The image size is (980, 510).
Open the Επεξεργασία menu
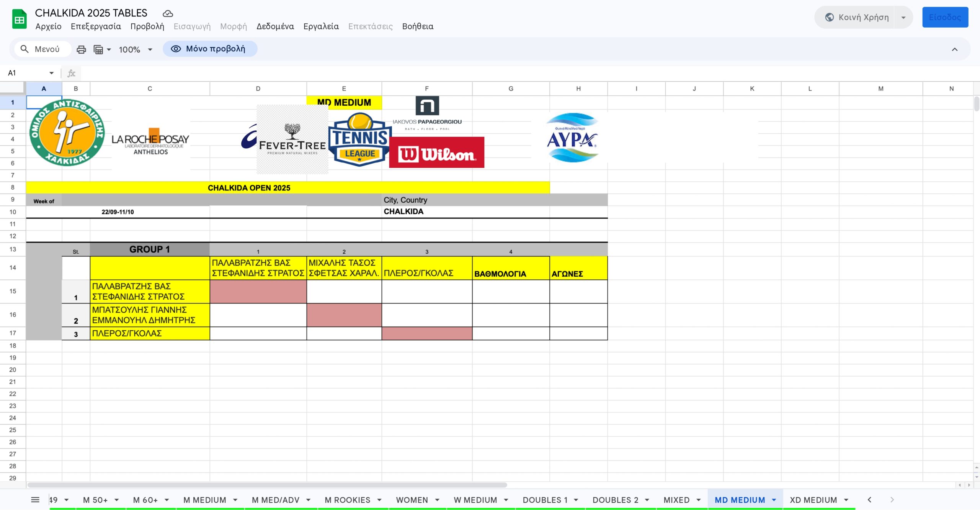(x=96, y=26)
